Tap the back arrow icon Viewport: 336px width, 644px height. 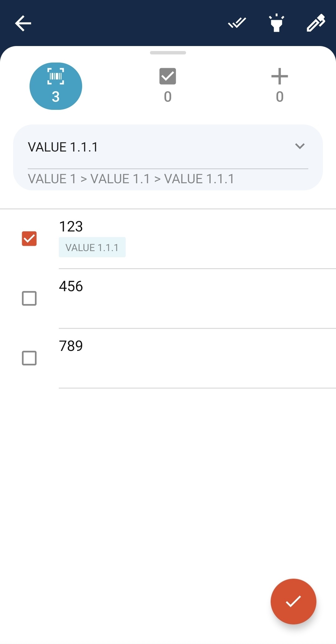point(23,23)
